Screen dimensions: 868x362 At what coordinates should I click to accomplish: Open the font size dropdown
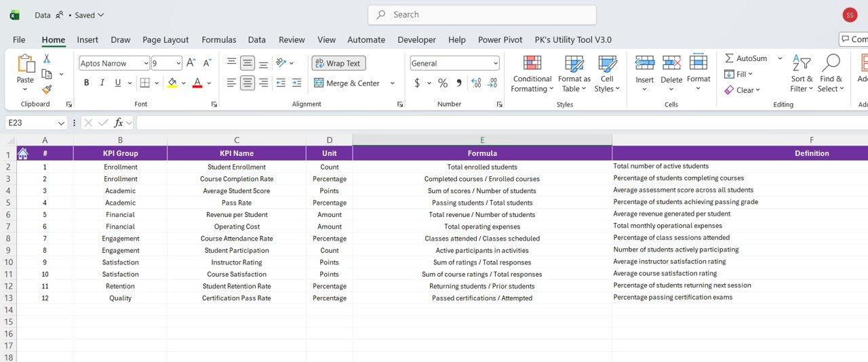coord(178,63)
